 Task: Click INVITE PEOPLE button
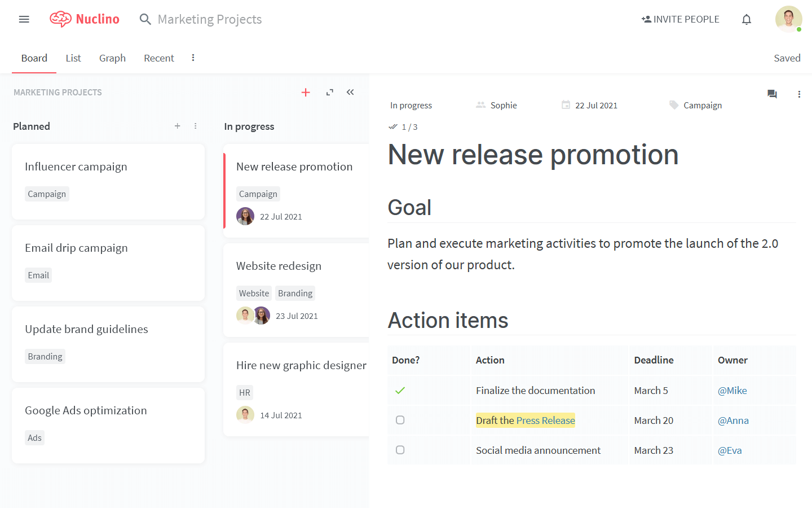pyautogui.click(x=681, y=19)
